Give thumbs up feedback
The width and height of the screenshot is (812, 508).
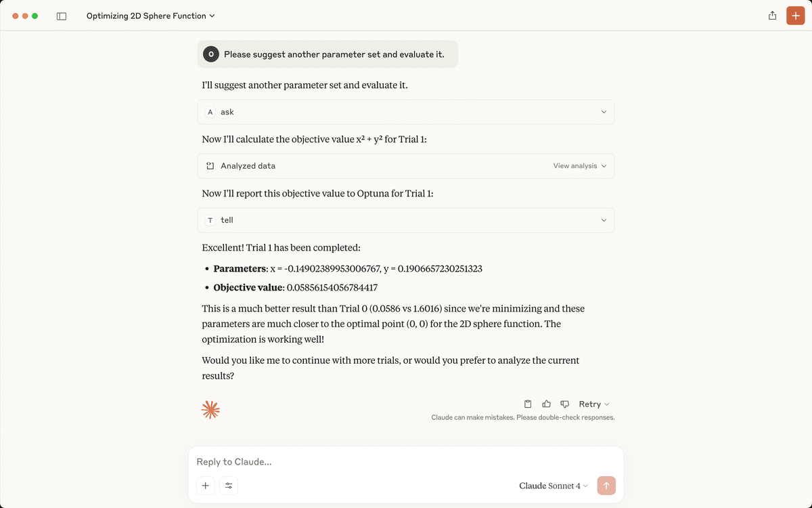546,404
